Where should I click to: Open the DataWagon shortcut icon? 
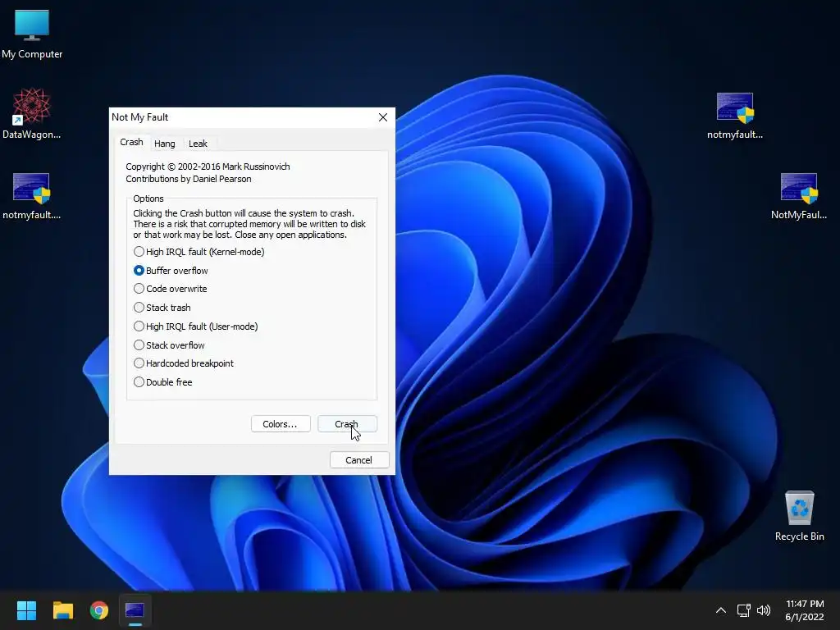coord(32,113)
